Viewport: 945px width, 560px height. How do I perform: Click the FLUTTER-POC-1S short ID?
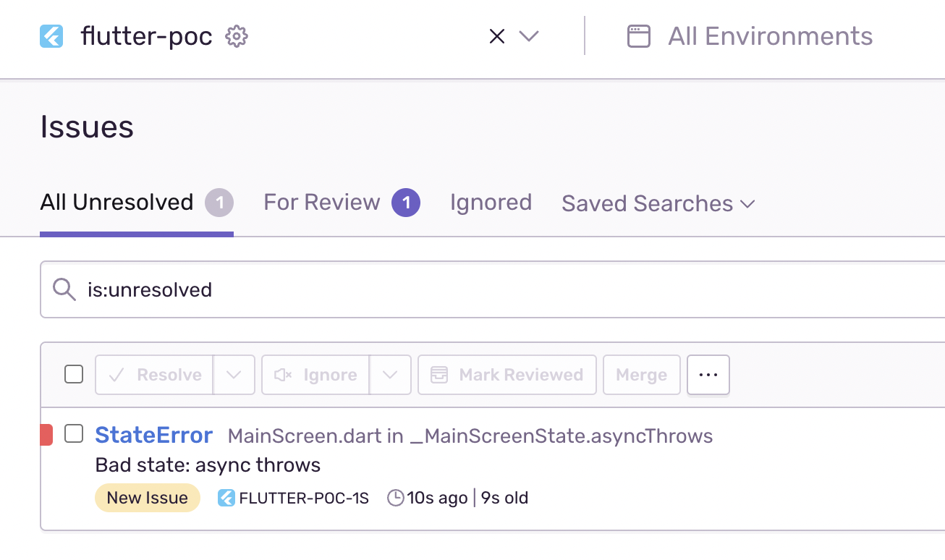[x=304, y=498]
